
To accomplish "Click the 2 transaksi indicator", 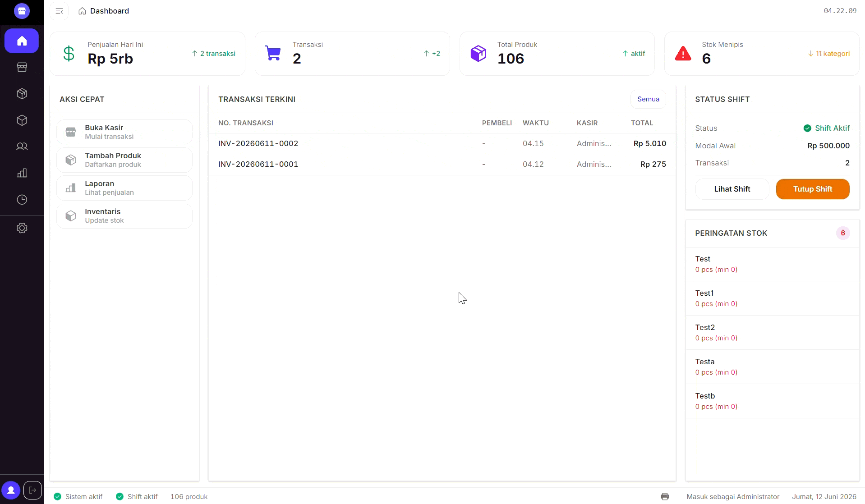I will click(214, 54).
